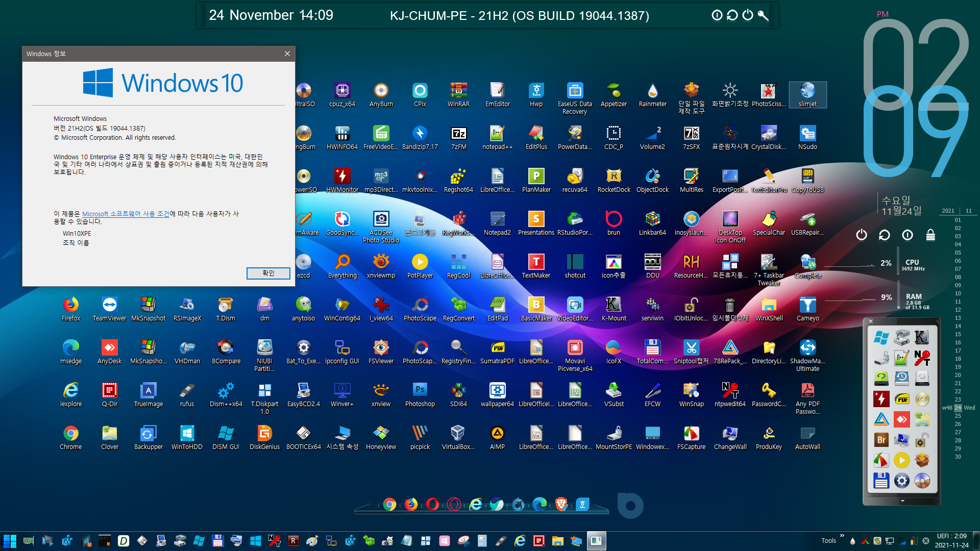Screen dimensions: 980x551
Task: Open Q-Dir desktop icon
Action: pos(109,395)
